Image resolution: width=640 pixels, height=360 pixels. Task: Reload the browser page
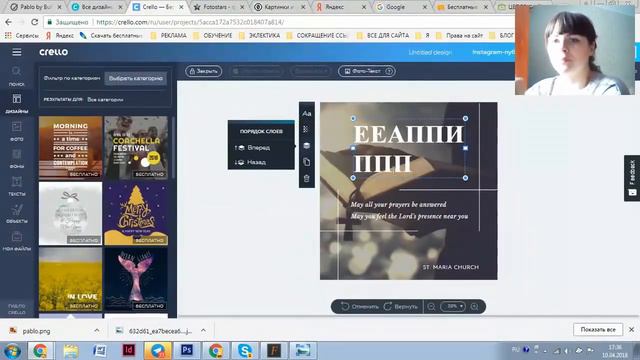(x=35, y=22)
